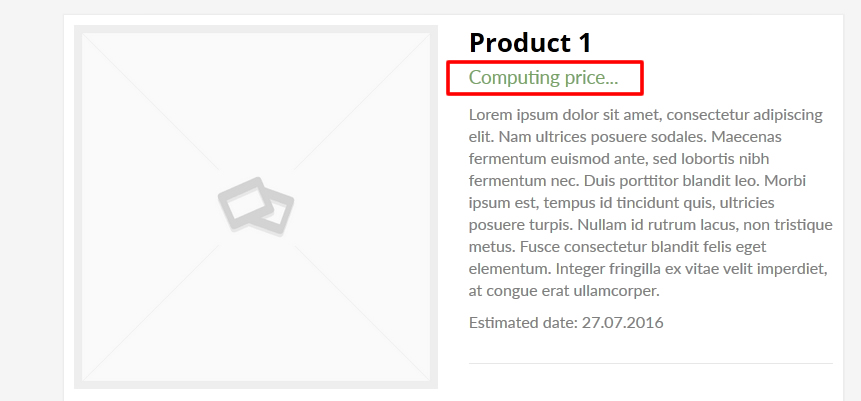Open the Product 1 image thumbnail
The width and height of the screenshot is (861, 401).
(256, 207)
